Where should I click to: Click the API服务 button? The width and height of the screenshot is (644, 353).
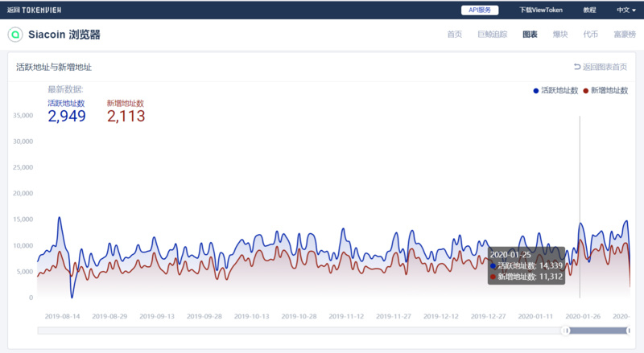(x=480, y=10)
